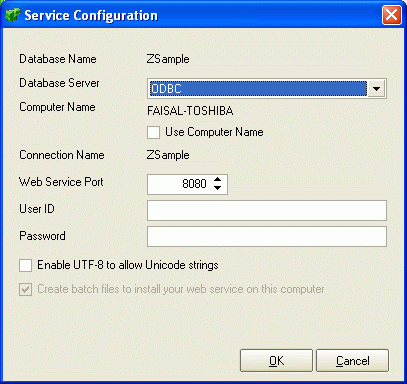Decrease Web Service Port with down arrow
The image size is (407, 384).
click(x=218, y=188)
